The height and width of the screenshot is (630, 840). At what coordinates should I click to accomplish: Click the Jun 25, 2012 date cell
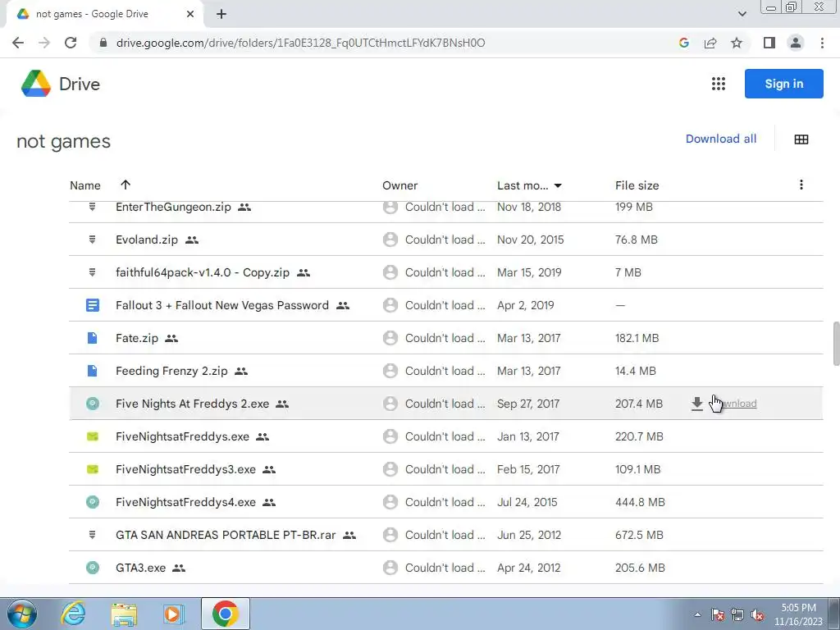(529, 535)
